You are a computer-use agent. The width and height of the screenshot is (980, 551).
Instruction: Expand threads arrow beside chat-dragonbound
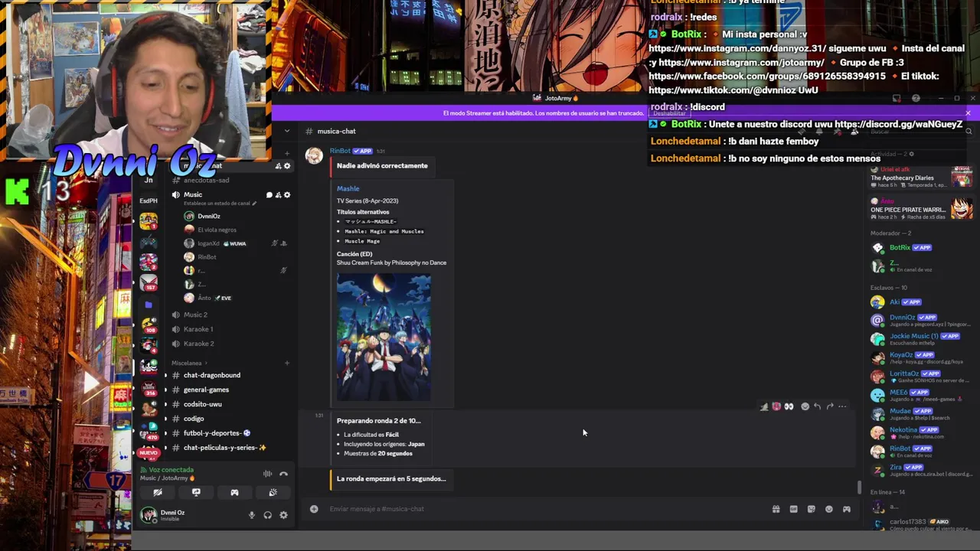click(165, 375)
